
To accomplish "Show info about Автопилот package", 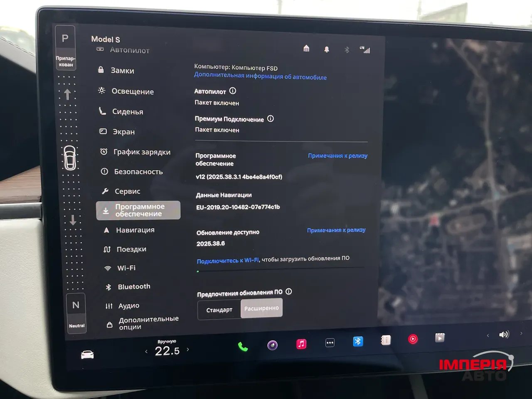I will click(x=233, y=91).
